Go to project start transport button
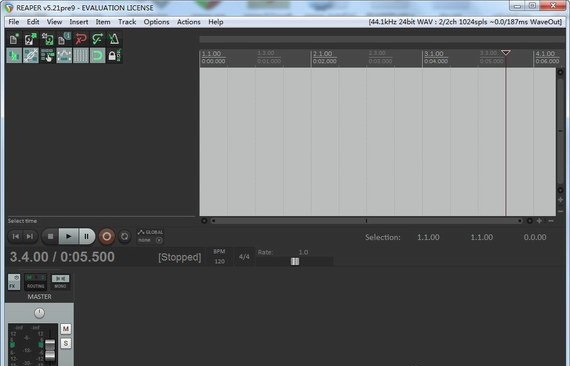This screenshot has width=570, height=366. (x=16, y=236)
